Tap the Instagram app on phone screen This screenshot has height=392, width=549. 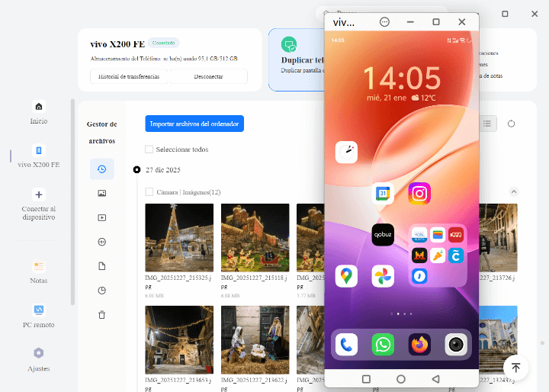tap(419, 194)
